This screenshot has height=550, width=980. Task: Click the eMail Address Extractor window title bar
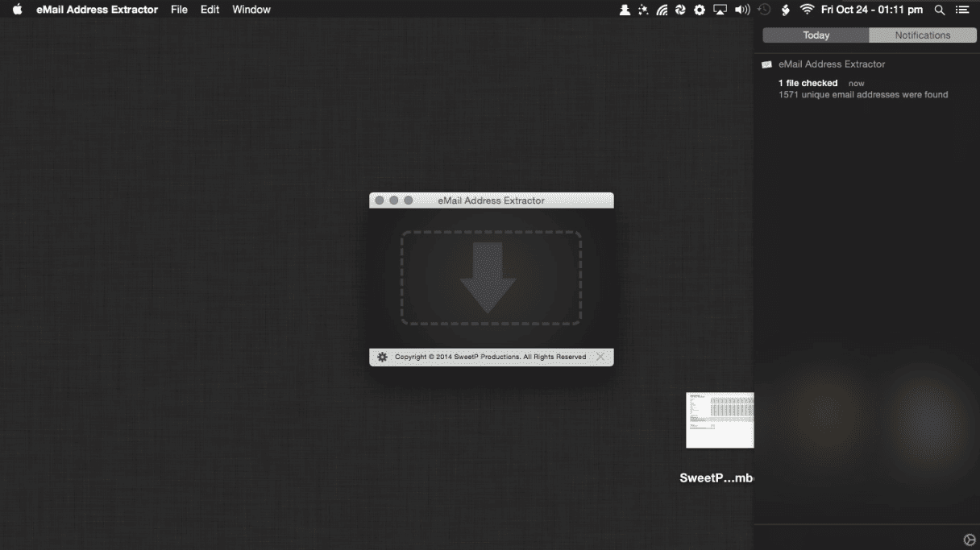(x=491, y=201)
